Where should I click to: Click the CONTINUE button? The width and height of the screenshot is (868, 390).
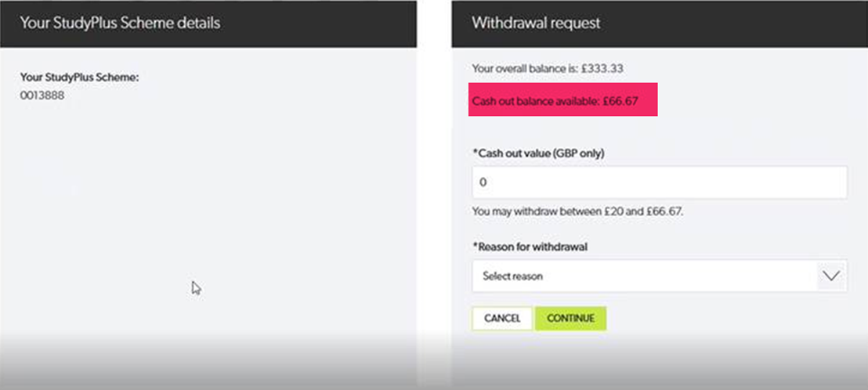click(x=571, y=319)
